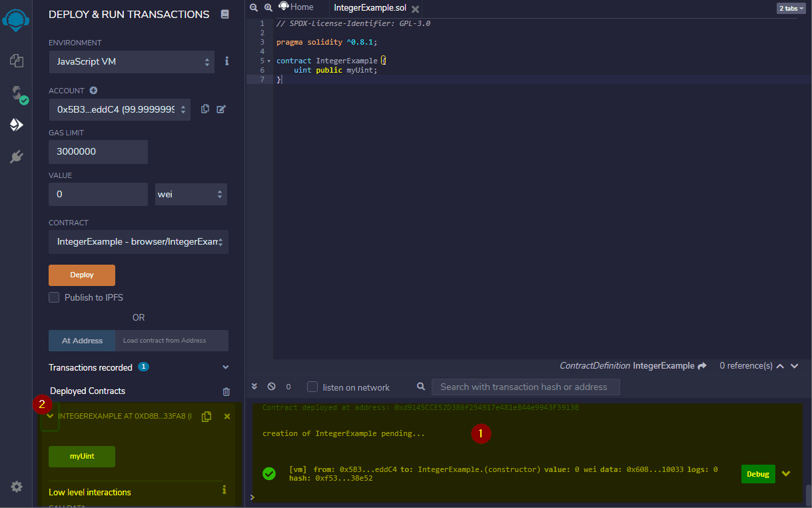Image resolution: width=812 pixels, height=508 pixels.
Task: Click the 'uint public myUint;' code line
Action: point(335,70)
